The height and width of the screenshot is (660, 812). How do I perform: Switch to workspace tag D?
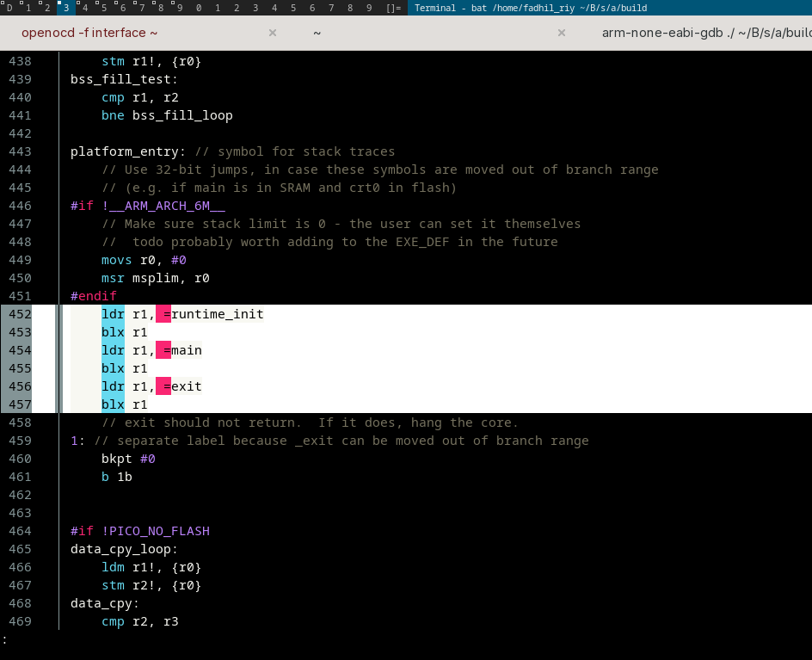coord(9,8)
